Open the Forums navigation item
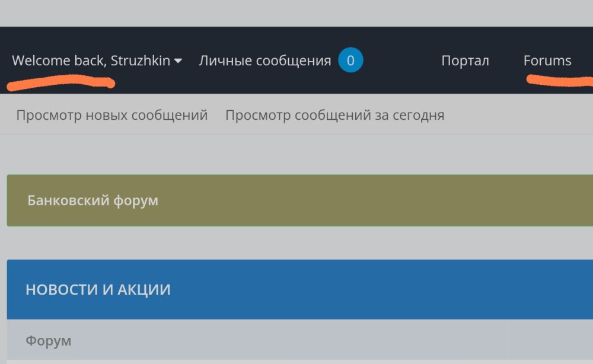 pyautogui.click(x=547, y=60)
